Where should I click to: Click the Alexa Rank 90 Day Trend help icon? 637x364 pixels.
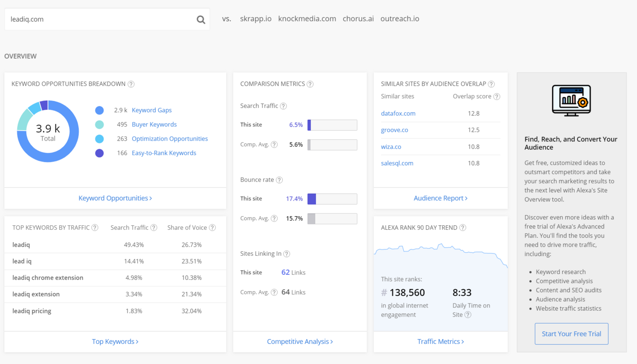(x=464, y=227)
